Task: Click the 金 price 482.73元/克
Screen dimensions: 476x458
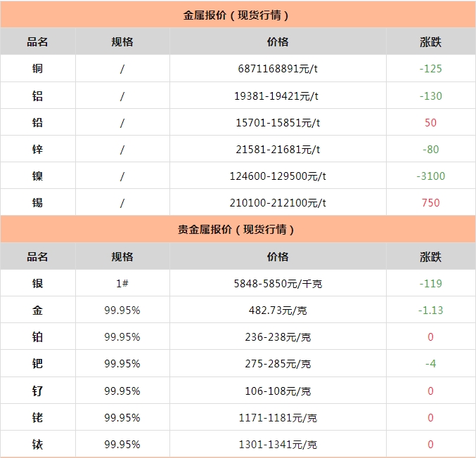Action: pos(278,310)
